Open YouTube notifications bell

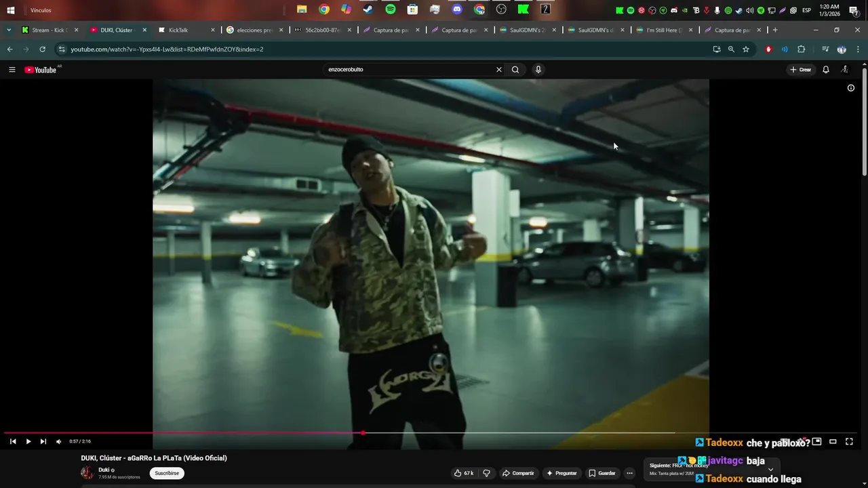(826, 70)
